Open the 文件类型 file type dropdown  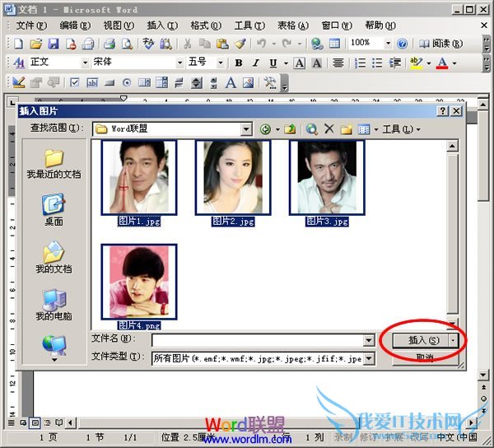(x=369, y=359)
